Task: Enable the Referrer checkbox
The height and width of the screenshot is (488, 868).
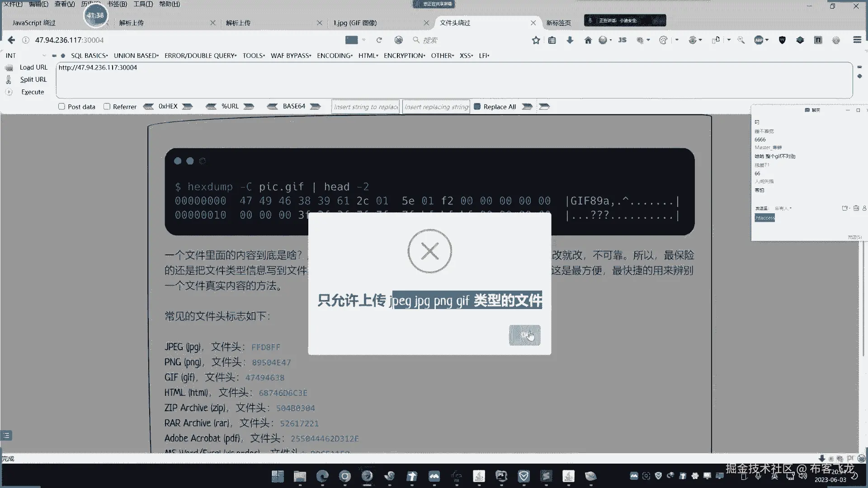Action: click(x=107, y=107)
